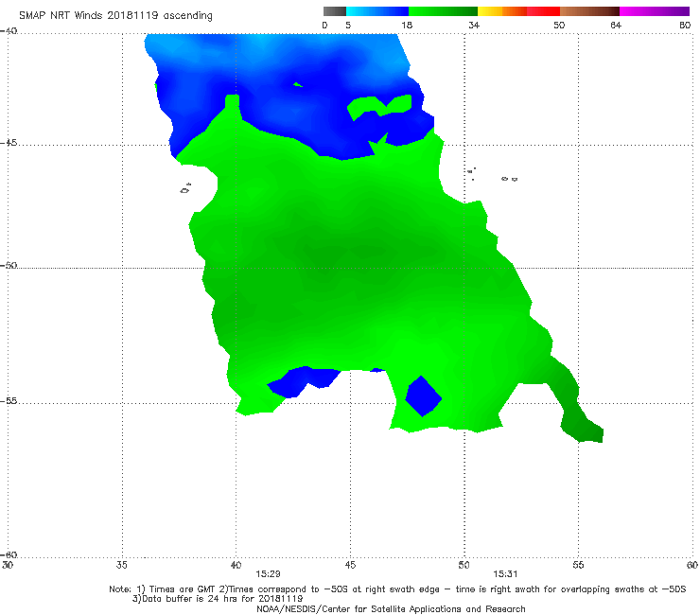Click the longitude axis label '30'
700x615 pixels.
8,566
